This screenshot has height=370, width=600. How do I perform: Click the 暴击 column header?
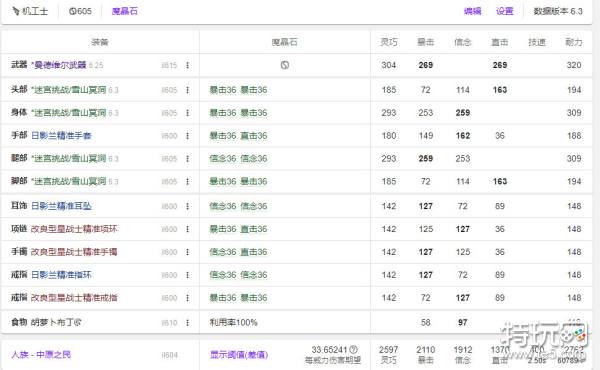(x=426, y=42)
